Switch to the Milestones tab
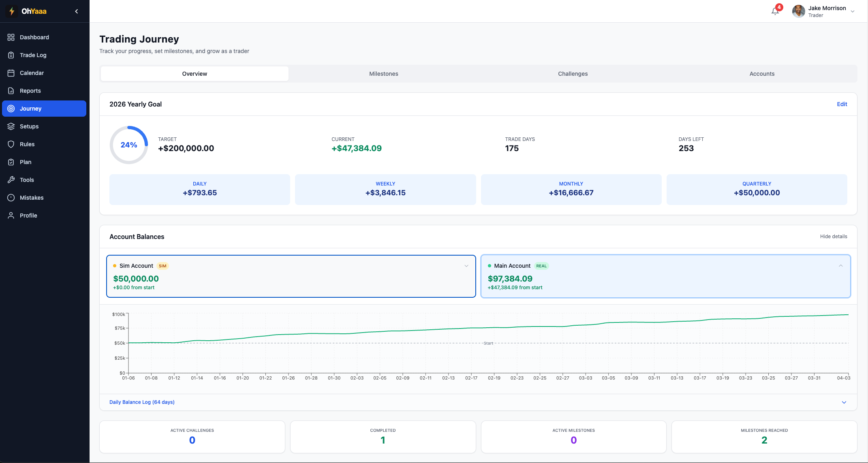868x463 pixels. click(383, 73)
